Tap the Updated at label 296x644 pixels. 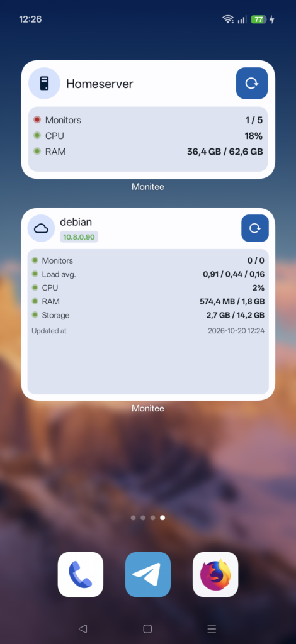click(49, 331)
